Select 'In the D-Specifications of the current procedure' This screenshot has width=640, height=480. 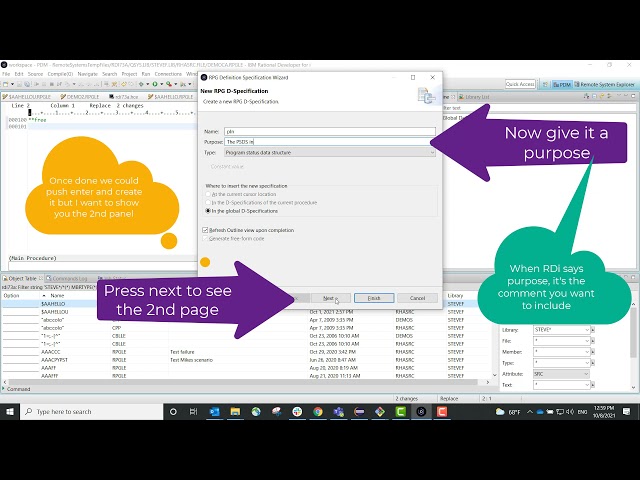click(208, 202)
